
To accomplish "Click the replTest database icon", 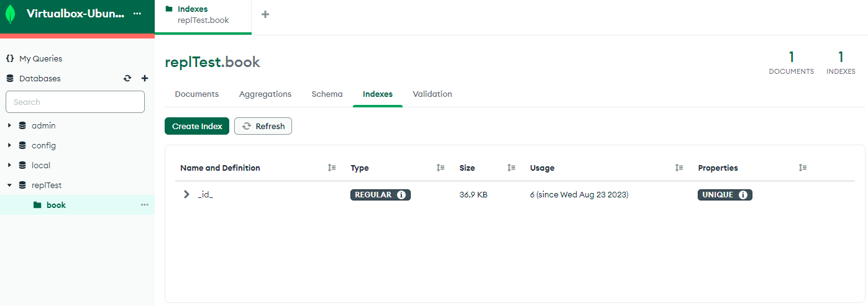I will [x=22, y=185].
